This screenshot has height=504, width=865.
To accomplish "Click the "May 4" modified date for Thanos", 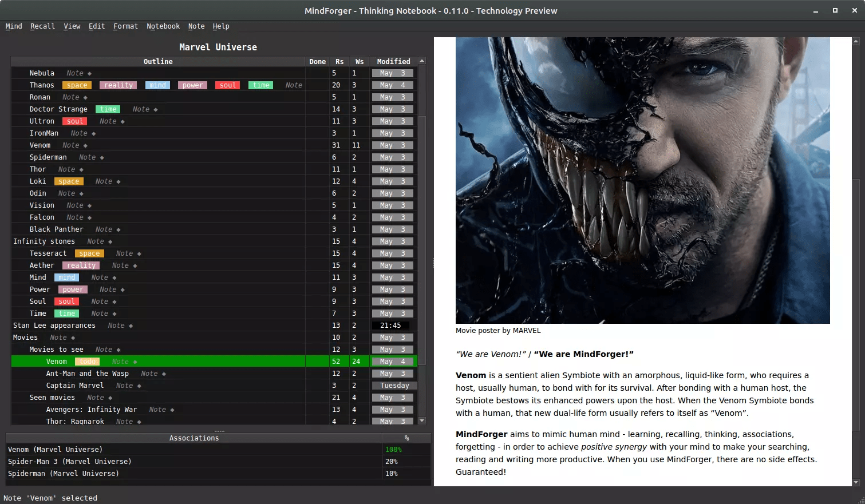I will (x=392, y=85).
